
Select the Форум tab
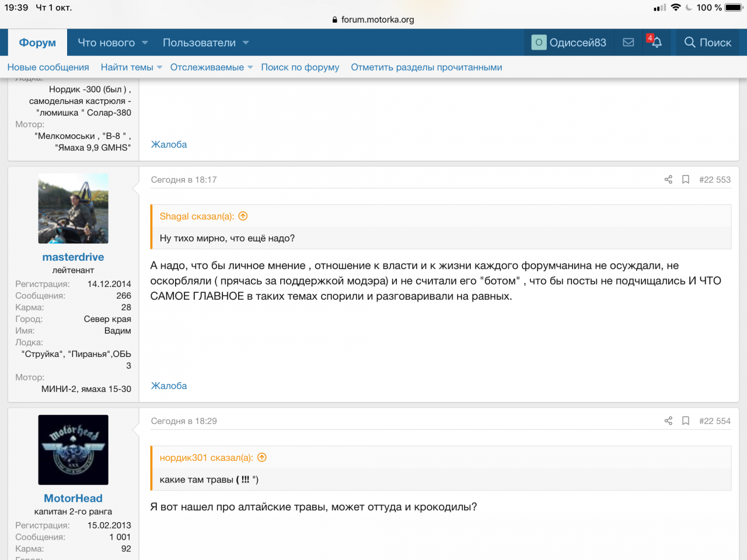37,43
